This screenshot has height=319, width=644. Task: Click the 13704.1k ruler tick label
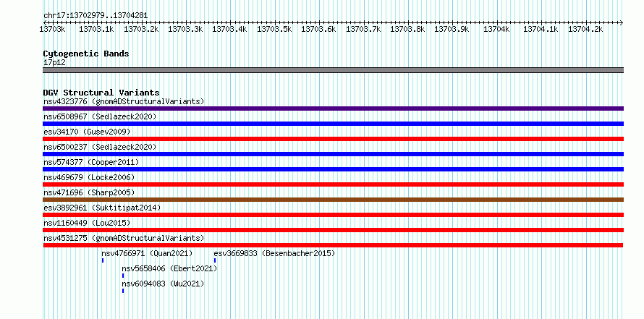541,29
